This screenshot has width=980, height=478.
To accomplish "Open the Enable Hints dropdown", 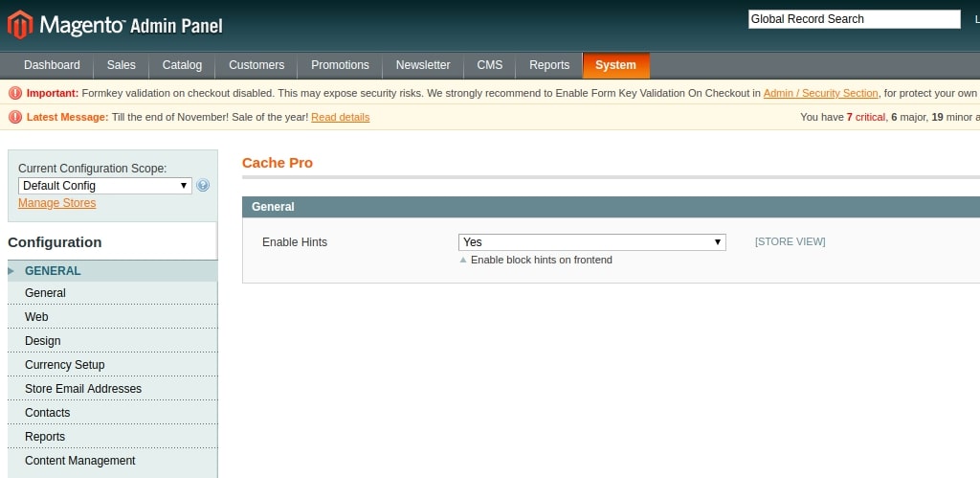I will (x=591, y=242).
